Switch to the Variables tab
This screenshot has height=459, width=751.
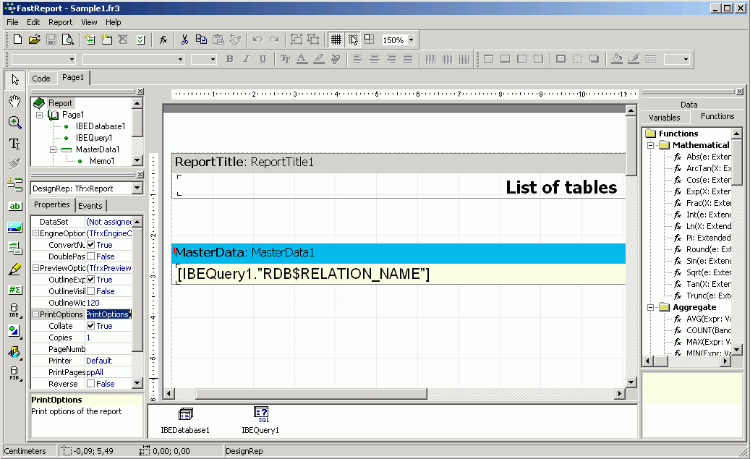tap(664, 117)
